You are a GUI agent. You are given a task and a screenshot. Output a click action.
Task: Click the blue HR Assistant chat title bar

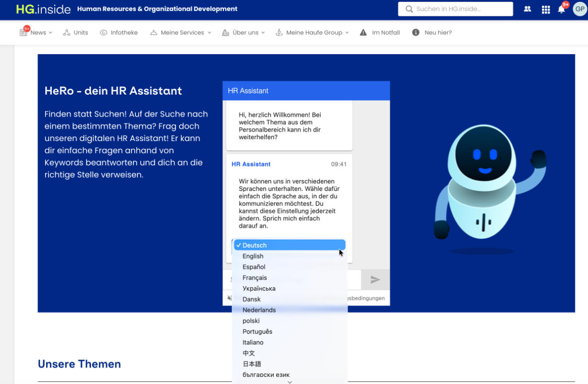coord(306,91)
